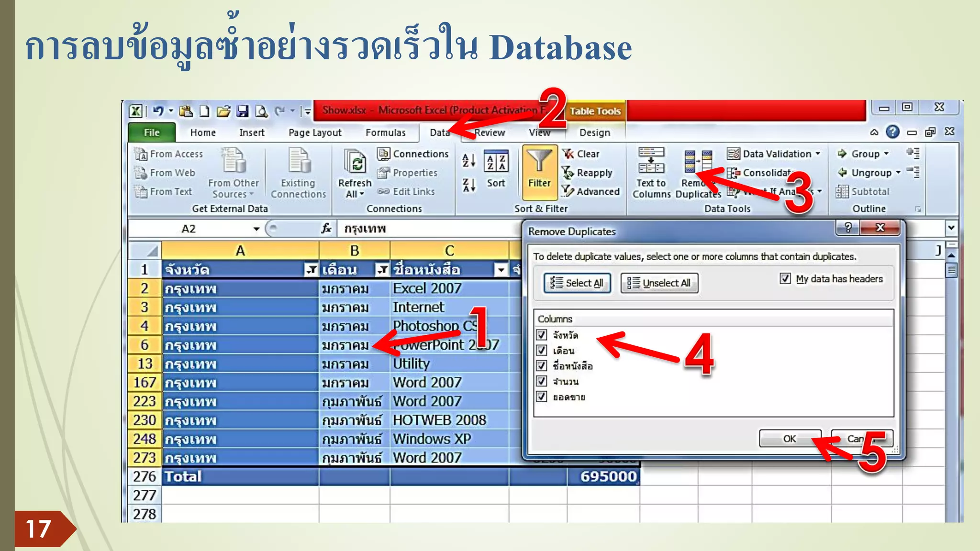
Task: Click Consolidate in Data Tools
Action: coord(761,173)
